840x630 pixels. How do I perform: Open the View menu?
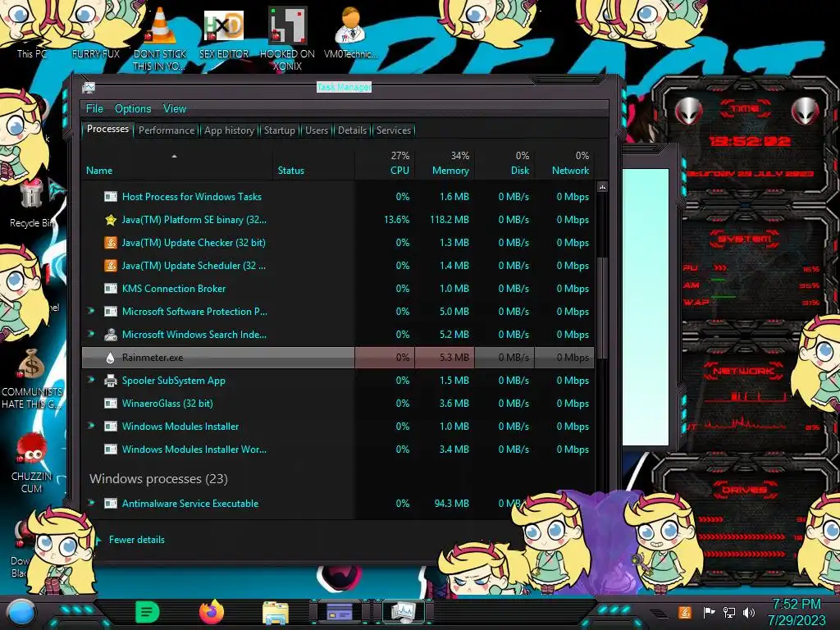[175, 109]
